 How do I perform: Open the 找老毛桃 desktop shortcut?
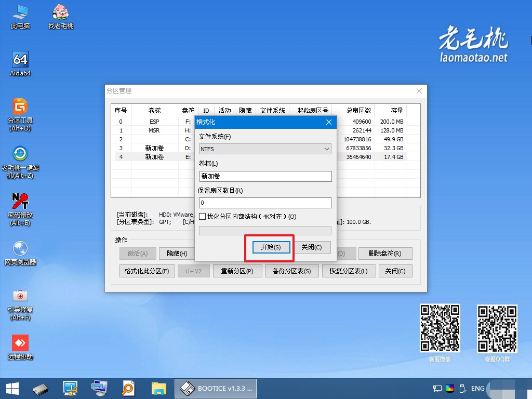click(x=61, y=17)
